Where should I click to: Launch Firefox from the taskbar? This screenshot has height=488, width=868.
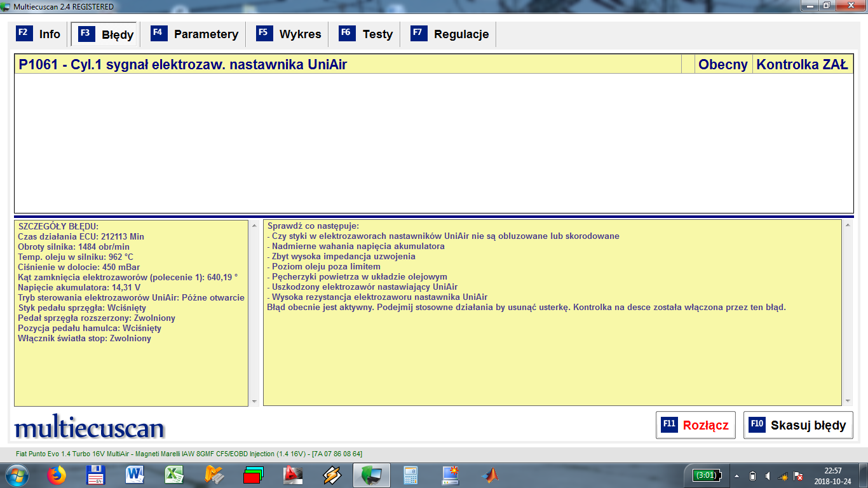57,475
